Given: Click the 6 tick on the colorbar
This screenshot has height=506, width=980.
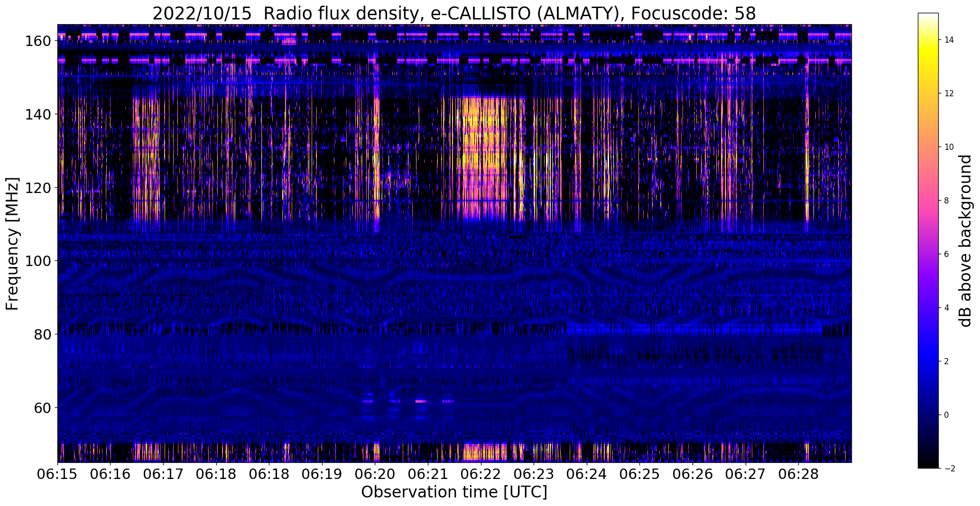Looking at the screenshot, I should (x=946, y=254).
